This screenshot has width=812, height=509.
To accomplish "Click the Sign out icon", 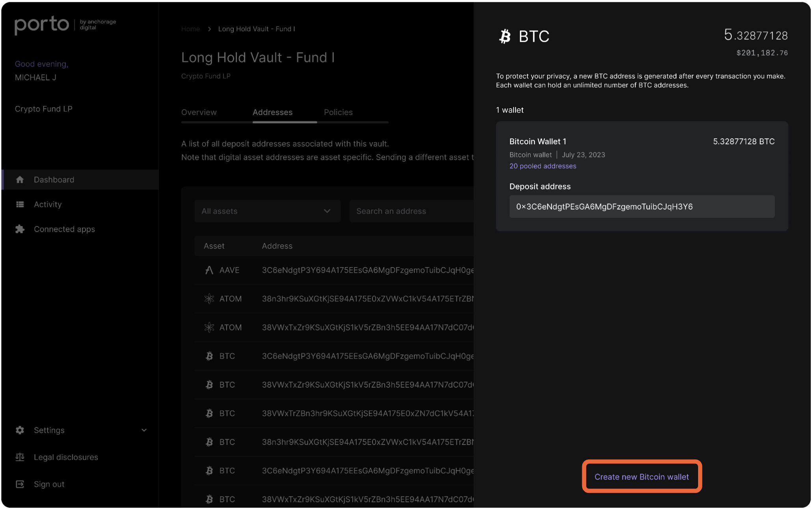I will [x=20, y=484].
